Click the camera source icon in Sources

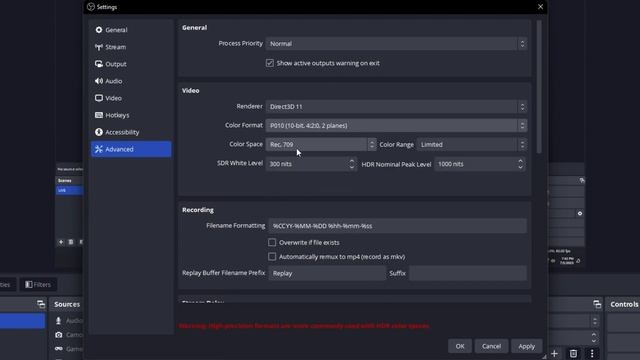click(x=59, y=335)
